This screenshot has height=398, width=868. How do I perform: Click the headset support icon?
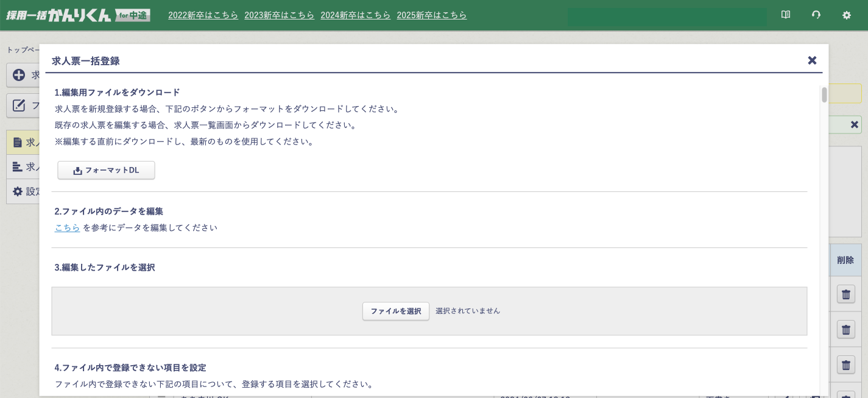(x=816, y=15)
